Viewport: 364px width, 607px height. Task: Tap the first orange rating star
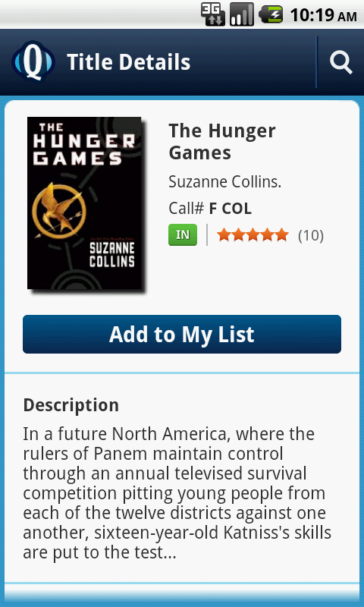click(224, 234)
